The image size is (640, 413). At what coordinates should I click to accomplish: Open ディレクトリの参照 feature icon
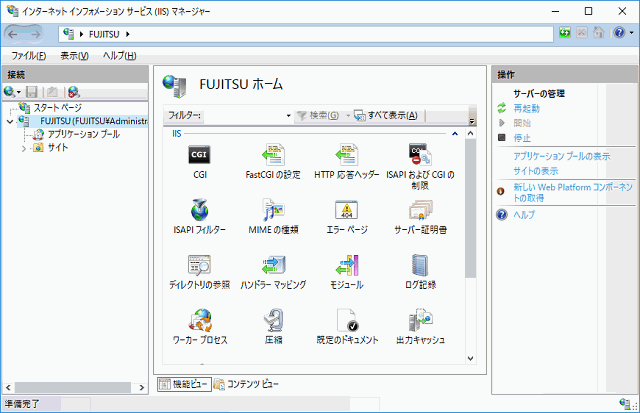click(x=199, y=265)
